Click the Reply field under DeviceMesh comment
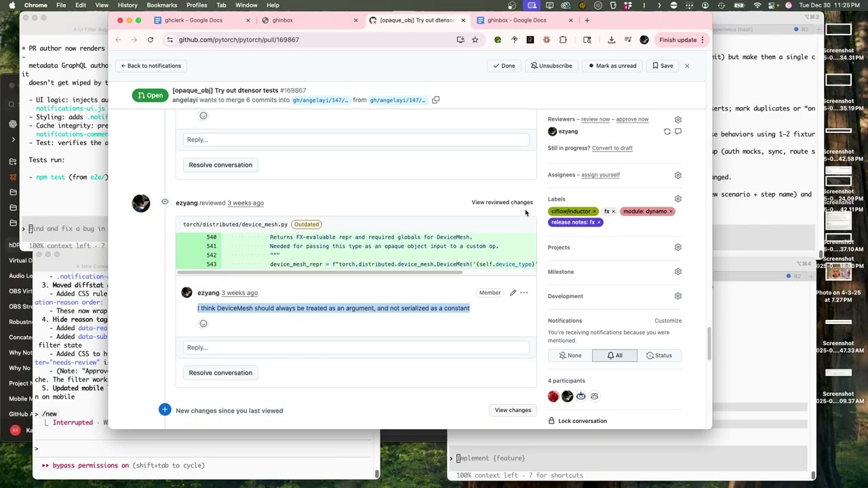868x488 pixels. (x=356, y=348)
